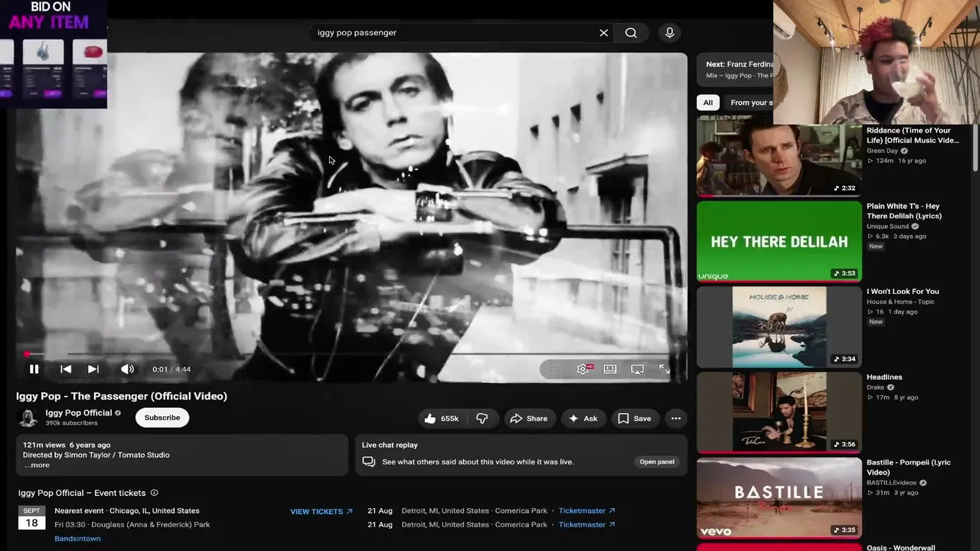Mute the video volume
980x551 pixels.
coord(127,369)
